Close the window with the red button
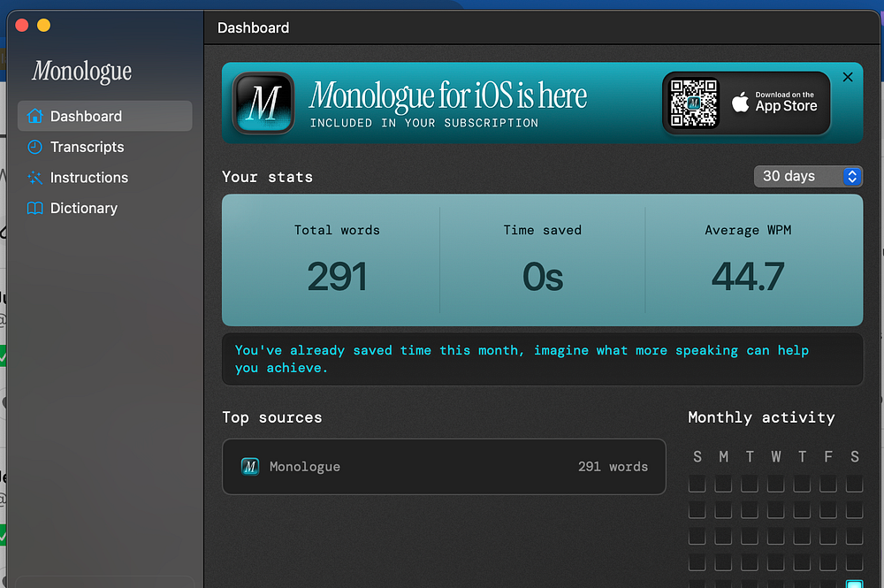The image size is (884, 588). coord(22,26)
